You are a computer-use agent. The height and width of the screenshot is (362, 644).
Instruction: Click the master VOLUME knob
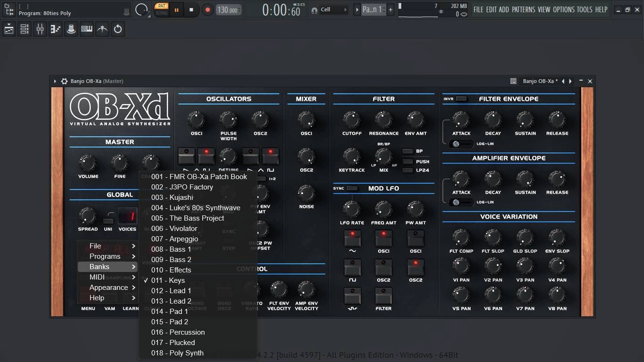click(x=88, y=163)
